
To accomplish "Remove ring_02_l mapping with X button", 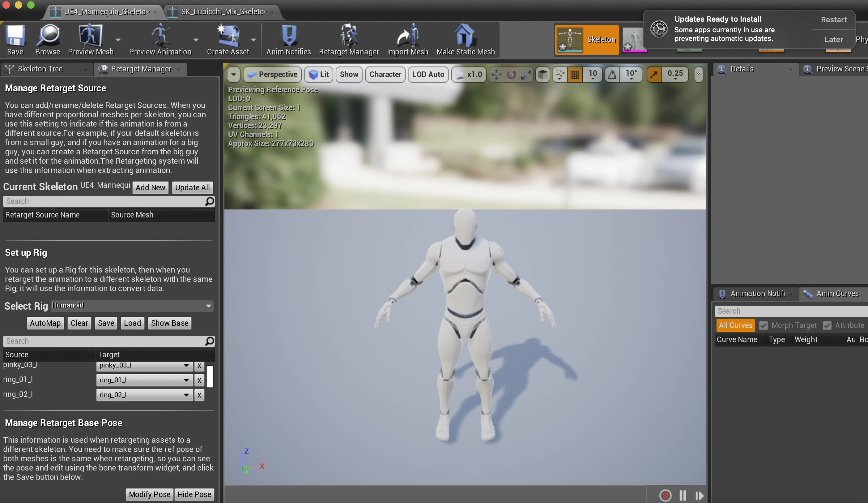I will [x=199, y=395].
